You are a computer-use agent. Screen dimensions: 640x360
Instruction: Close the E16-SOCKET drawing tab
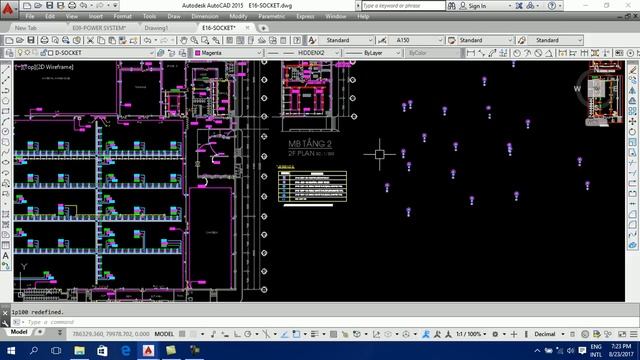pos(247,28)
